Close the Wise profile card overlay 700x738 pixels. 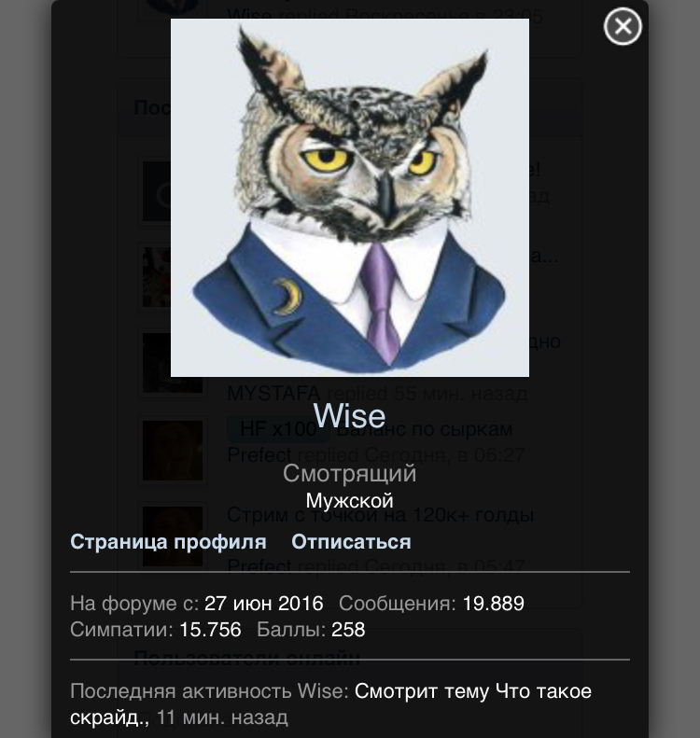[x=623, y=26]
